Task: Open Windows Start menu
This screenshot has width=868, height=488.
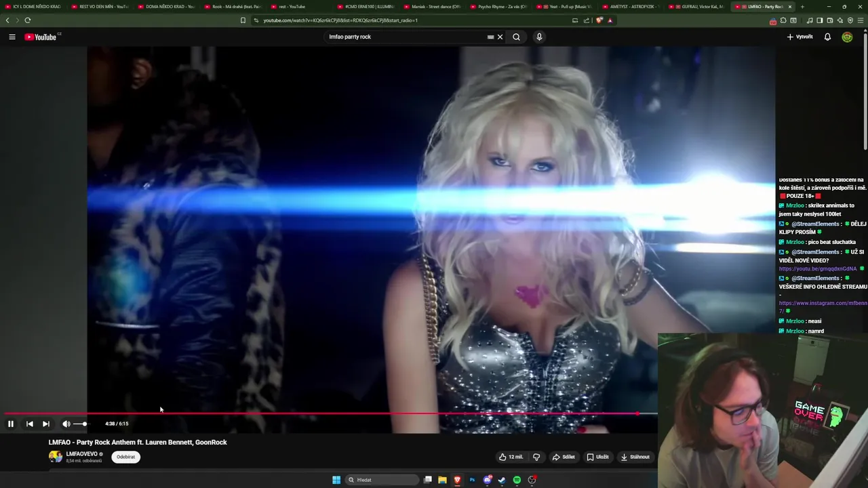Action: coord(336,480)
